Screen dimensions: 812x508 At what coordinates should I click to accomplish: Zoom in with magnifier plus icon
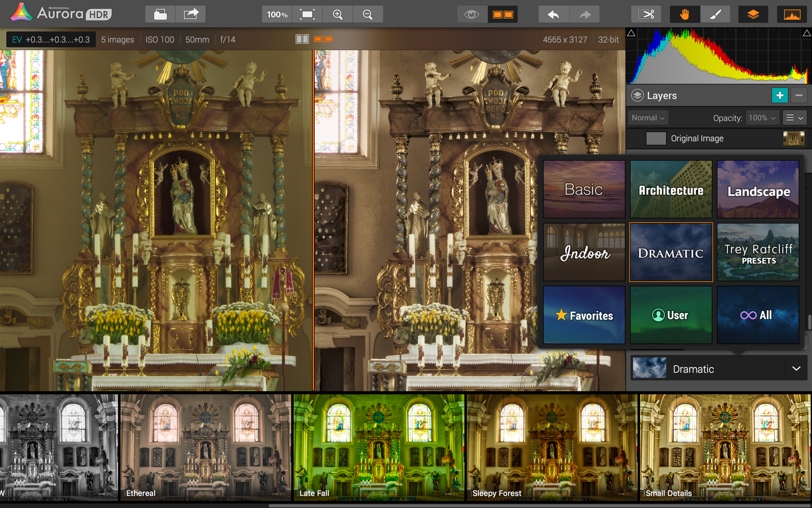(x=338, y=14)
